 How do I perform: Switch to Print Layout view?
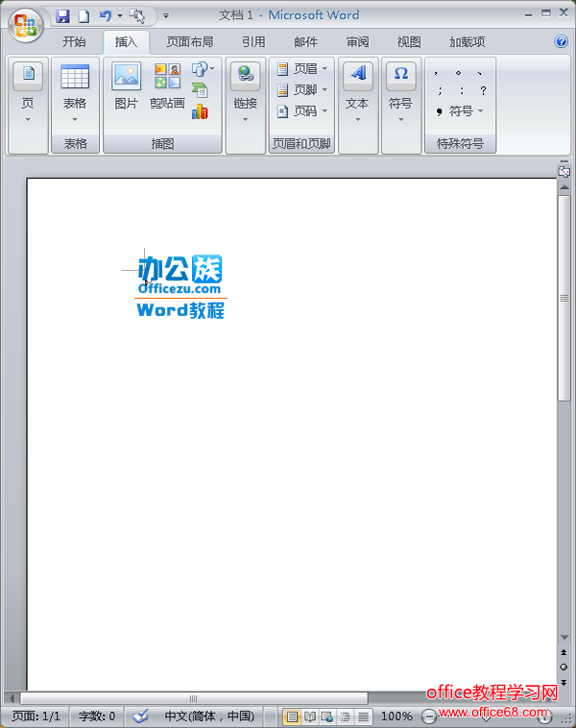click(292, 716)
